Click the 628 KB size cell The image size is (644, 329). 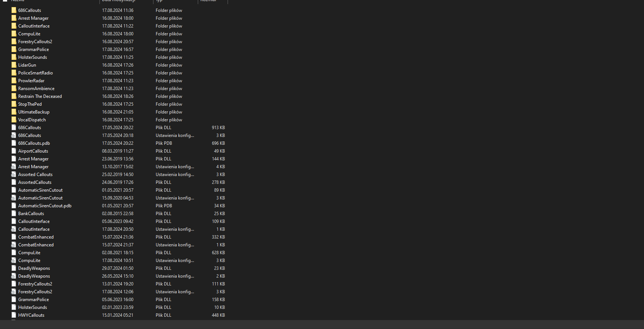click(218, 253)
